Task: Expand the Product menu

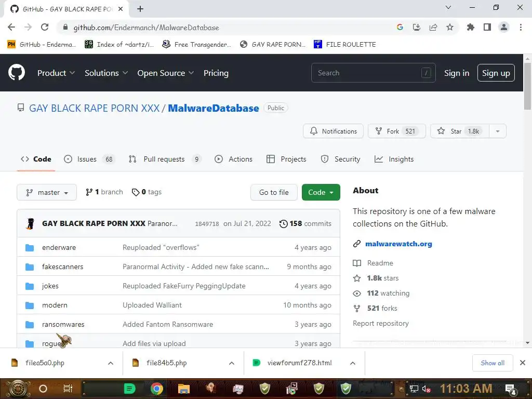Action: point(56,73)
